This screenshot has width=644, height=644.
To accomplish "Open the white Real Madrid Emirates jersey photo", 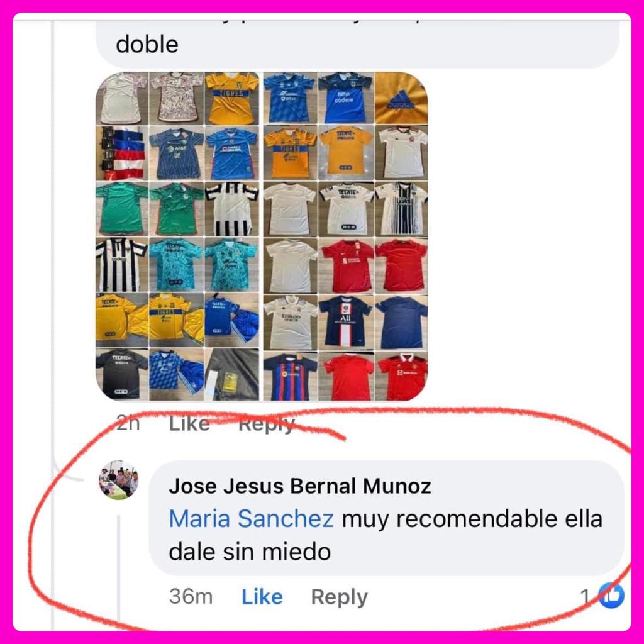I will tap(290, 321).
